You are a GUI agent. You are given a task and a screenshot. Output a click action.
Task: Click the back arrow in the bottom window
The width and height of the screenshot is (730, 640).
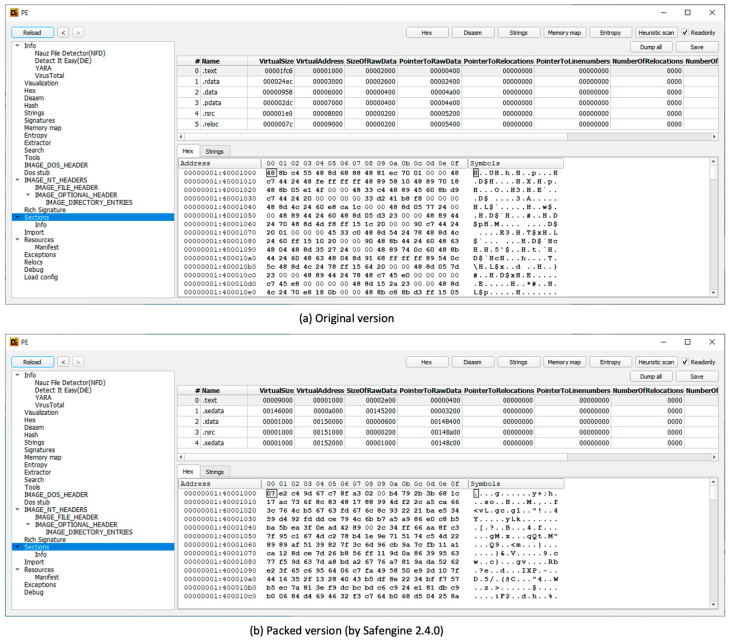[x=63, y=362]
